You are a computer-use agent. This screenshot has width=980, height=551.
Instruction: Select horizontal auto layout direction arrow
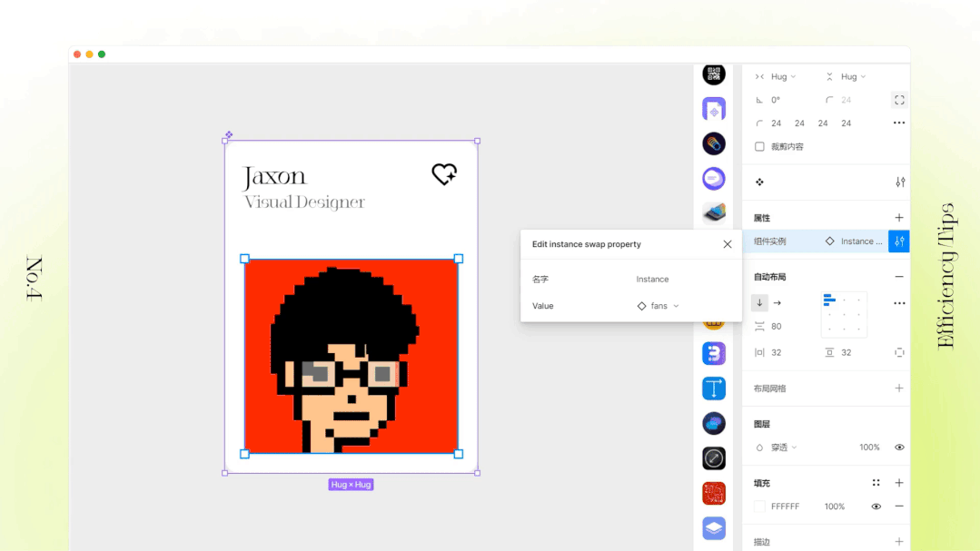(x=777, y=303)
